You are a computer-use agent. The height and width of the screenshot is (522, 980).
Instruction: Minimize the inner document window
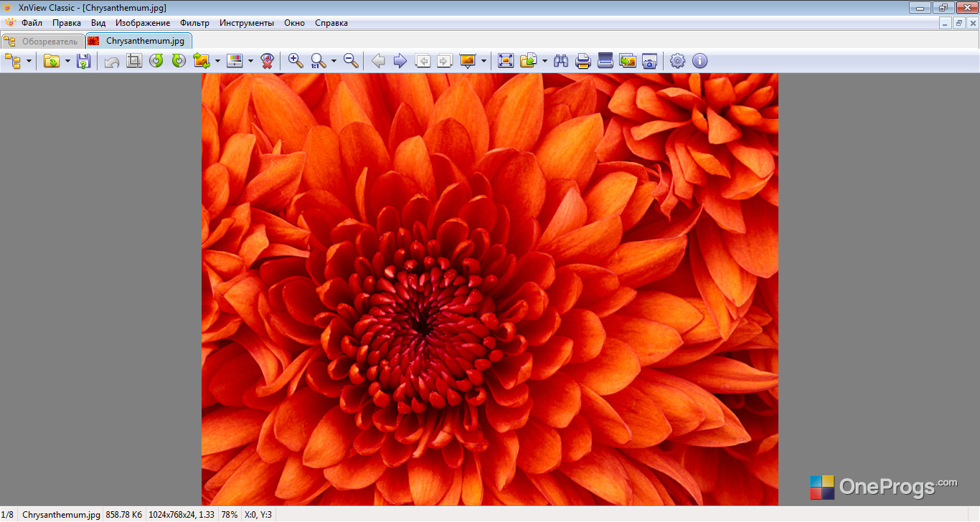pos(945,23)
